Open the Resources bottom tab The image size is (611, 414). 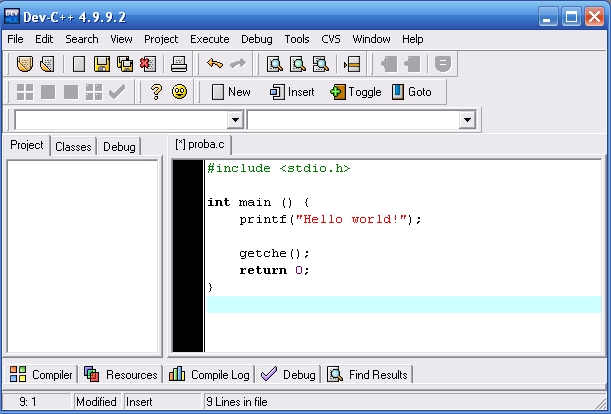click(121, 375)
